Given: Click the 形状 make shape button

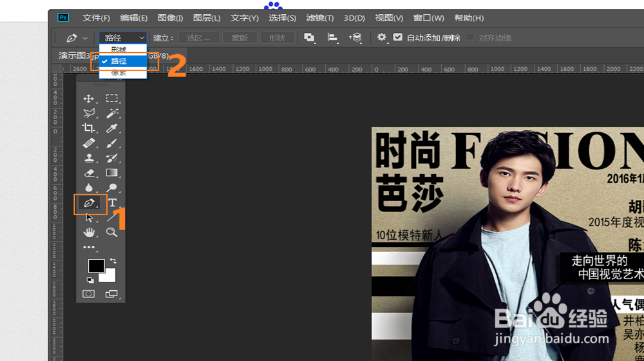Looking at the screenshot, I should [x=277, y=38].
